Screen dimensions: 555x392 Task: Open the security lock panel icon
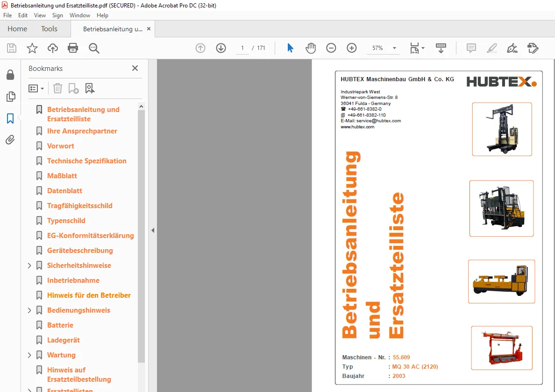pos(10,75)
